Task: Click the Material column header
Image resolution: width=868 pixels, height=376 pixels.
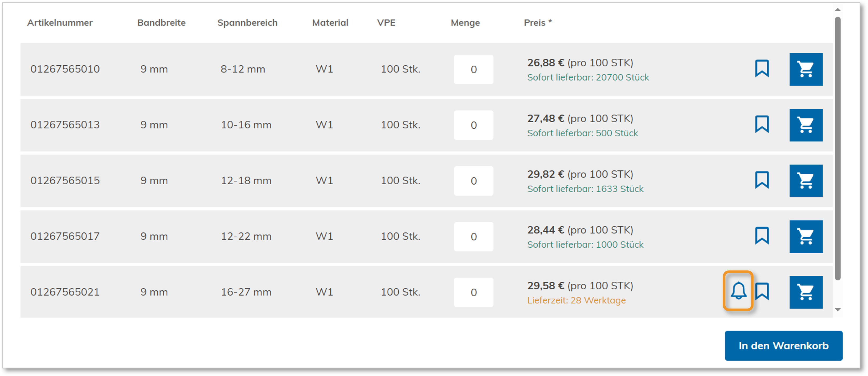Action: tap(330, 23)
